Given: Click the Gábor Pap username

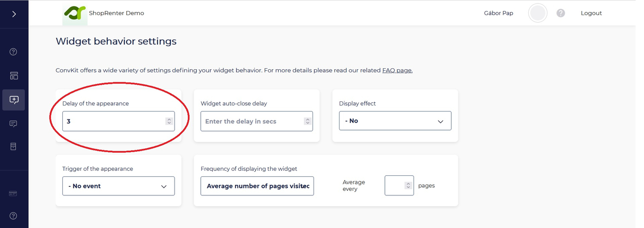Looking at the screenshot, I should point(498,14).
